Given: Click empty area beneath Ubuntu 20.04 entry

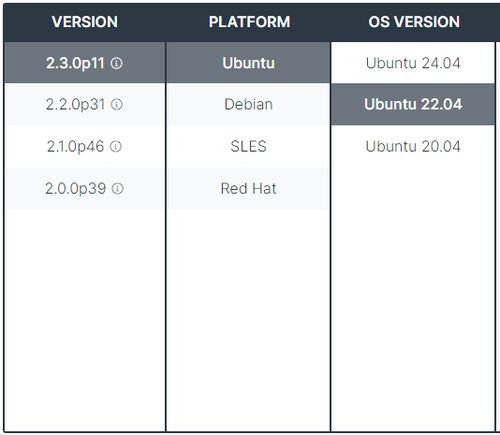Looking at the screenshot, I should (413, 298).
